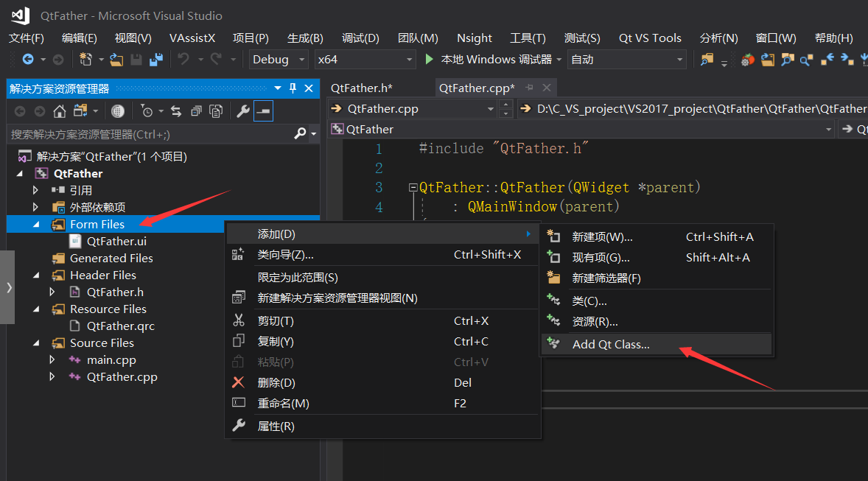Open the Qt VS Tools menu
The width and height of the screenshot is (868, 481).
pyautogui.click(x=650, y=38)
